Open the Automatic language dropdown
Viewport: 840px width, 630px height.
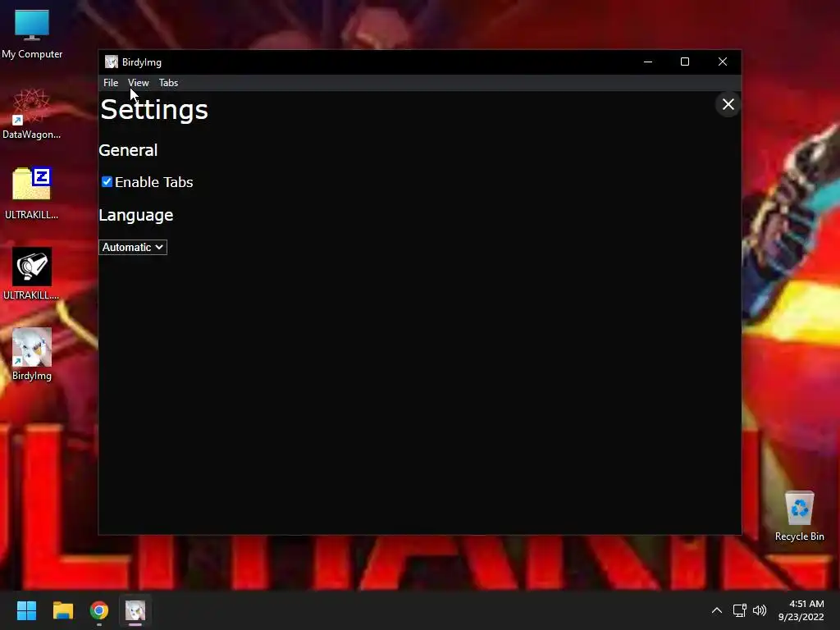(x=133, y=247)
